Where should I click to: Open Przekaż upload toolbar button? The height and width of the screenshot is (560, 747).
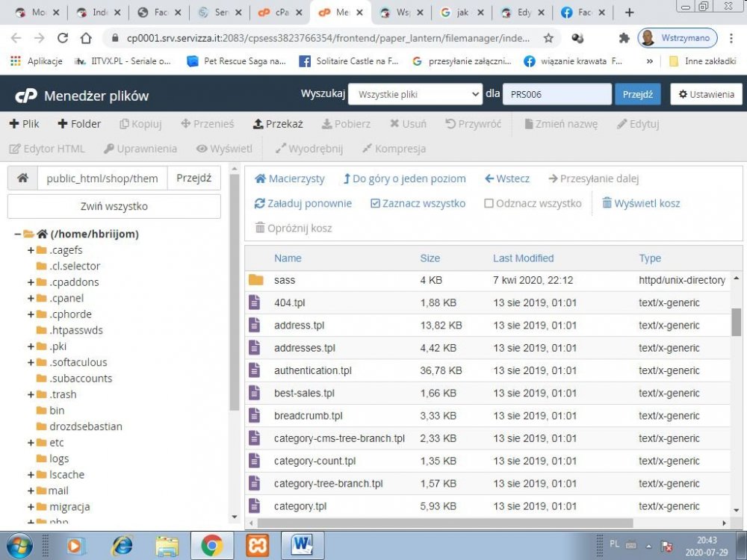click(278, 124)
